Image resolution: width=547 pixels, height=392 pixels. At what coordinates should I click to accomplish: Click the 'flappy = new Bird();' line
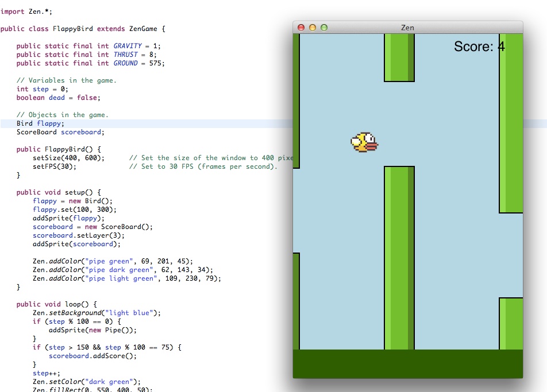point(72,201)
